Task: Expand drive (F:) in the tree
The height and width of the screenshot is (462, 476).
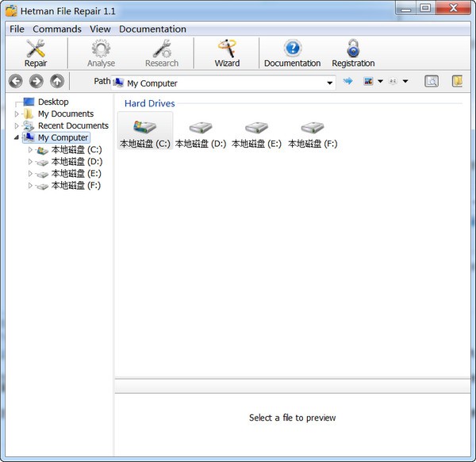Action: pos(30,185)
